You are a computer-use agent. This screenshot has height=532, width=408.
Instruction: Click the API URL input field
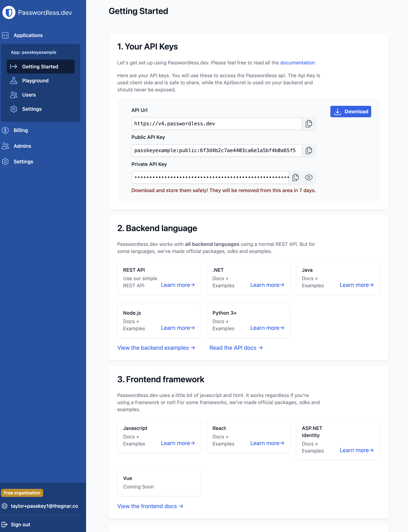(x=216, y=124)
